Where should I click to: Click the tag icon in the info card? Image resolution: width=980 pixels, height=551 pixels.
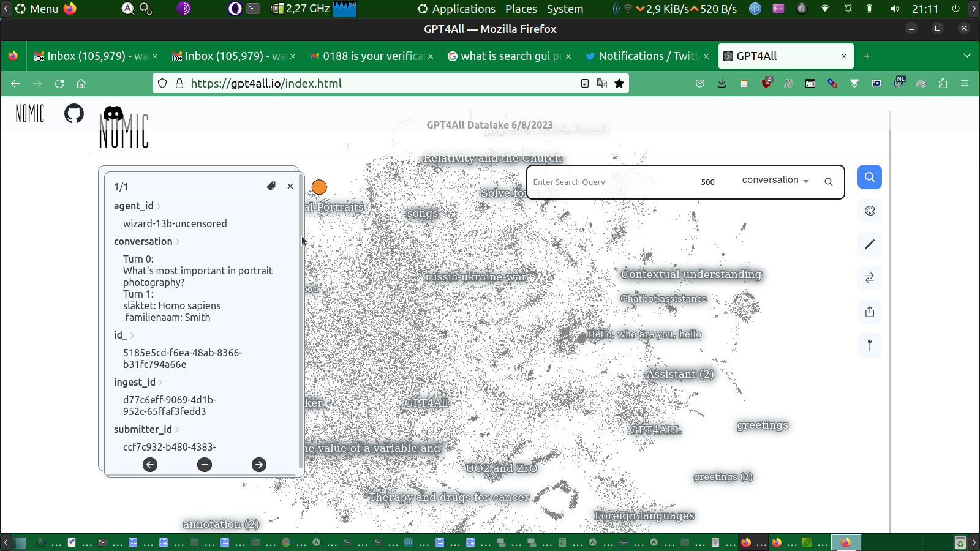[271, 186]
